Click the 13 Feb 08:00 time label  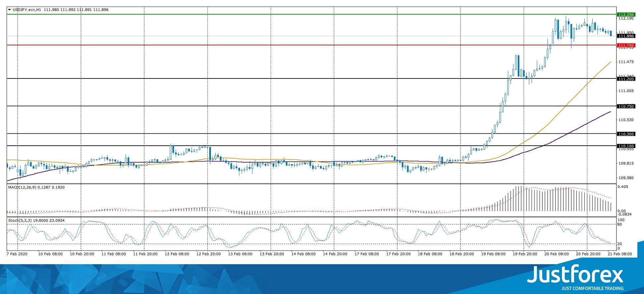pyautogui.click(x=240, y=254)
